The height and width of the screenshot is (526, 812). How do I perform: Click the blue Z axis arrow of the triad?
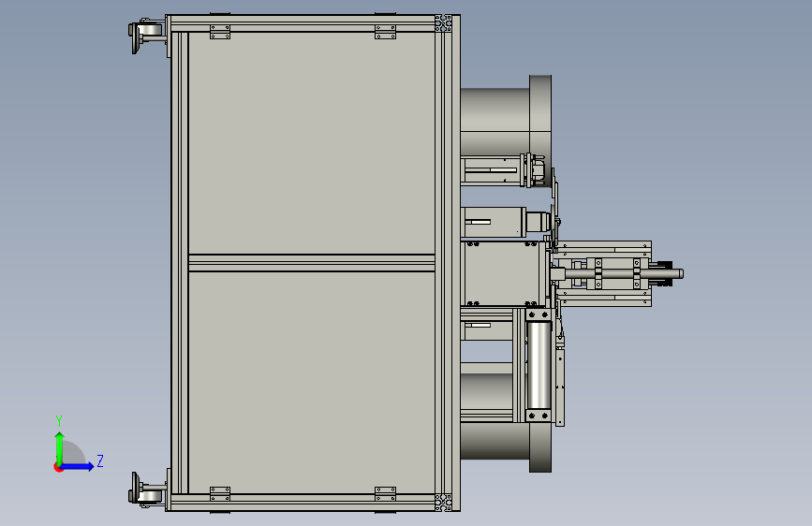point(78,466)
